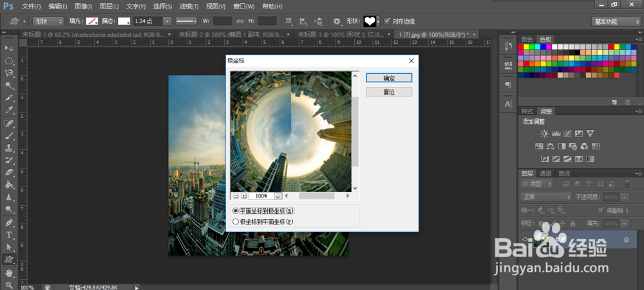Select the Clone Stamp tool

pos(8,148)
